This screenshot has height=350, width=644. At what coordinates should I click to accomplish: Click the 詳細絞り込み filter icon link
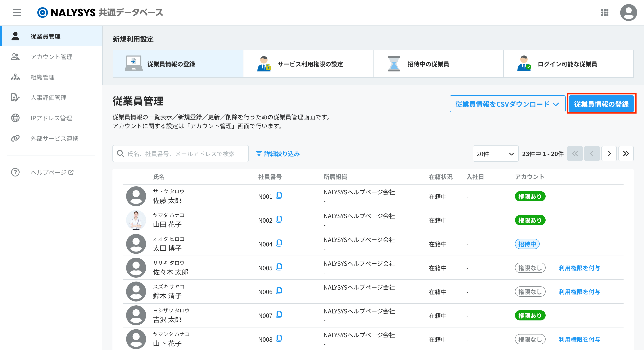(x=278, y=154)
